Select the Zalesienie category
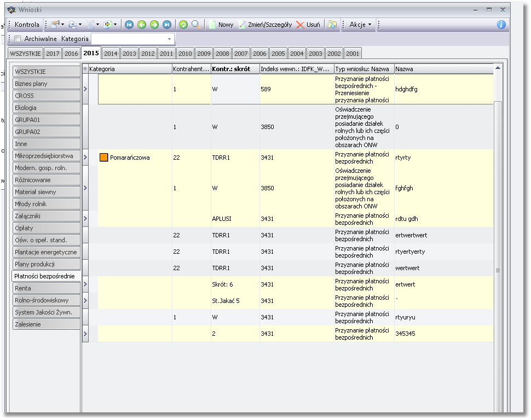531x420 pixels. click(47, 324)
